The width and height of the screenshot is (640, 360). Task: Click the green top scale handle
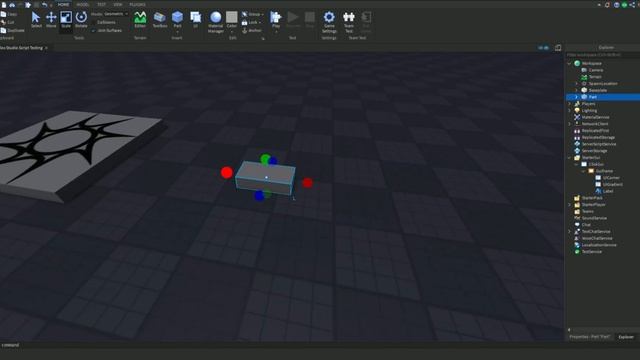point(265,158)
